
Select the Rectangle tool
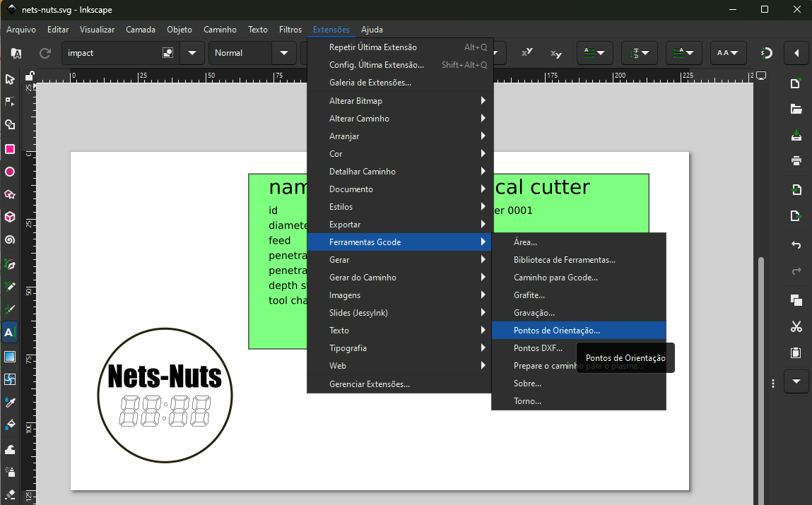point(10,149)
